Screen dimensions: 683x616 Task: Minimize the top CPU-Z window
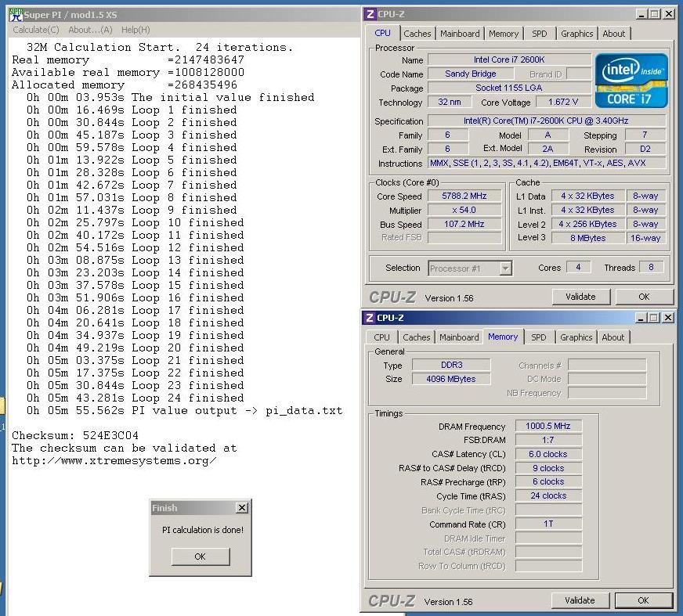641,14
